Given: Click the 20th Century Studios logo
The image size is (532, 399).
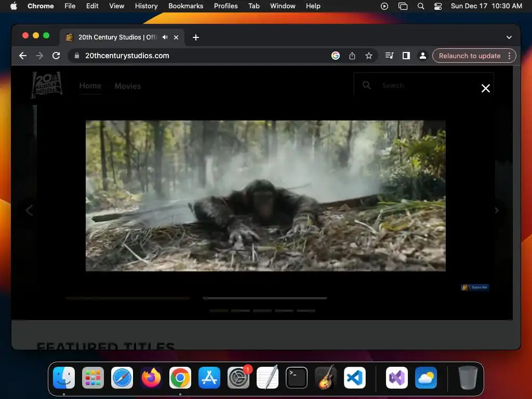Looking at the screenshot, I should [46, 85].
